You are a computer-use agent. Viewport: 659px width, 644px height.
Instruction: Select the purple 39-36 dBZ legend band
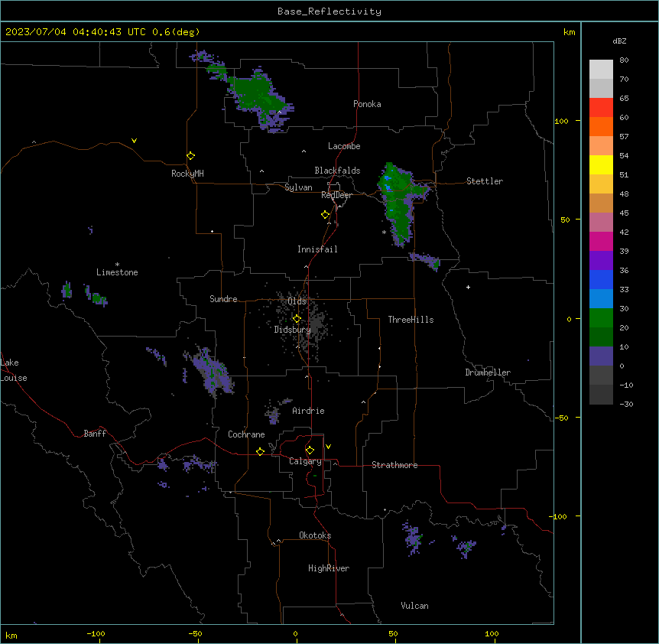coord(601,260)
